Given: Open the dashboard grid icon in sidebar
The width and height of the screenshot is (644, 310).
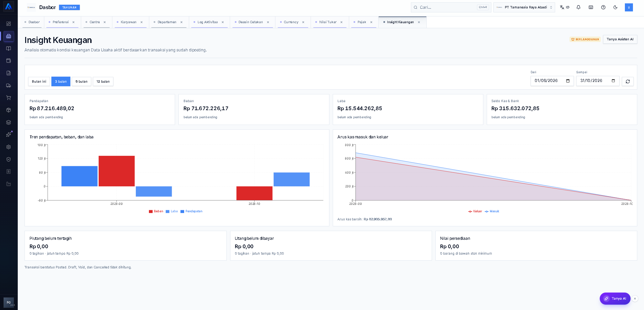Looking at the screenshot, I should coord(9,24).
